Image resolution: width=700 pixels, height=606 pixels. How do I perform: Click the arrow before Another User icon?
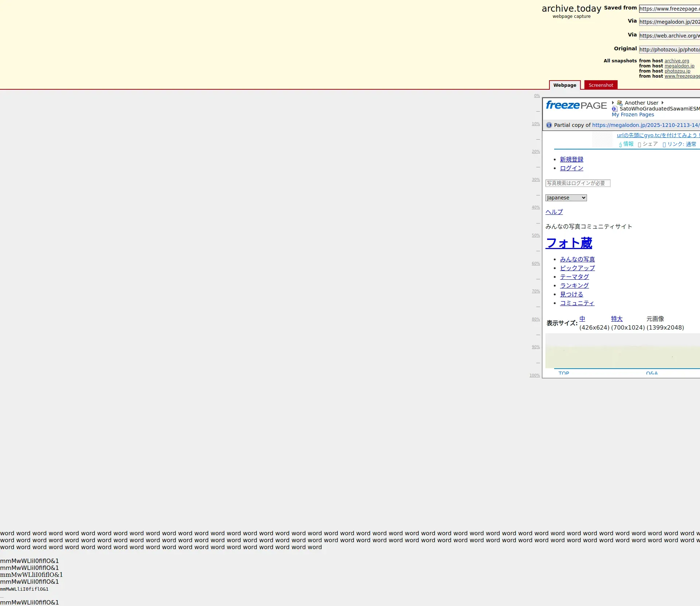click(613, 103)
